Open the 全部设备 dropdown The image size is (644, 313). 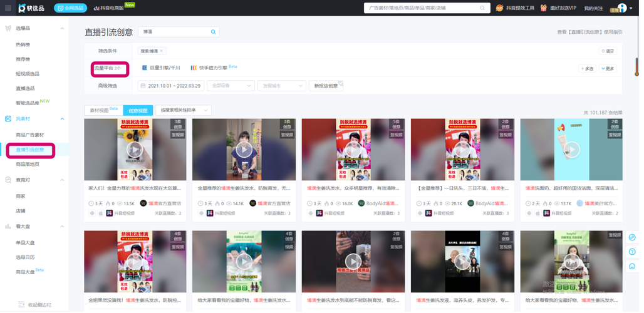(231, 86)
